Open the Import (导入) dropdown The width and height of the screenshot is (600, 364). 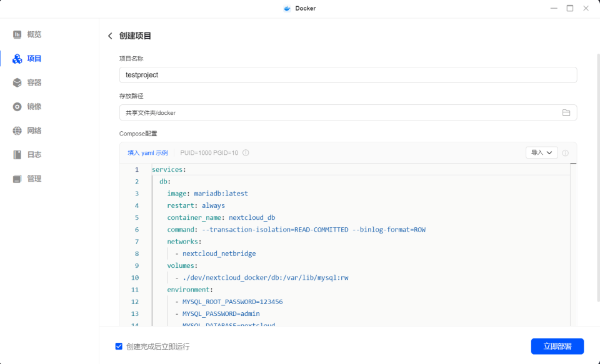pyautogui.click(x=541, y=152)
